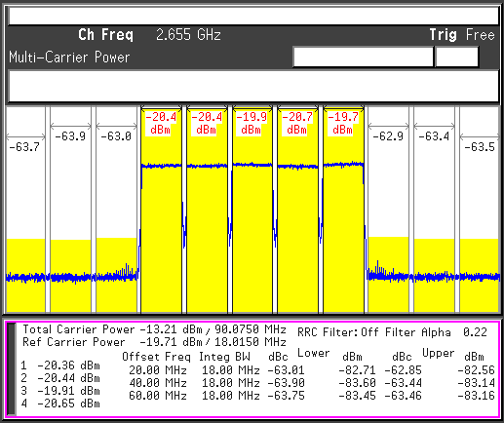Viewport: 504px width, 423px height.
Task: Click the -19.7 dBm carrier label
Action: [343, 123]
